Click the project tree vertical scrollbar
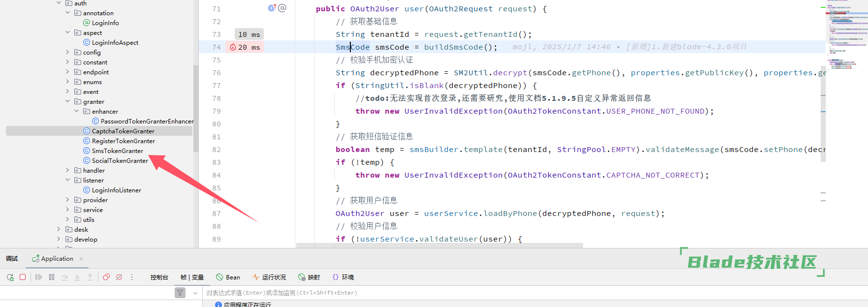This screenshot has width=868, height=307. point(196,108)
